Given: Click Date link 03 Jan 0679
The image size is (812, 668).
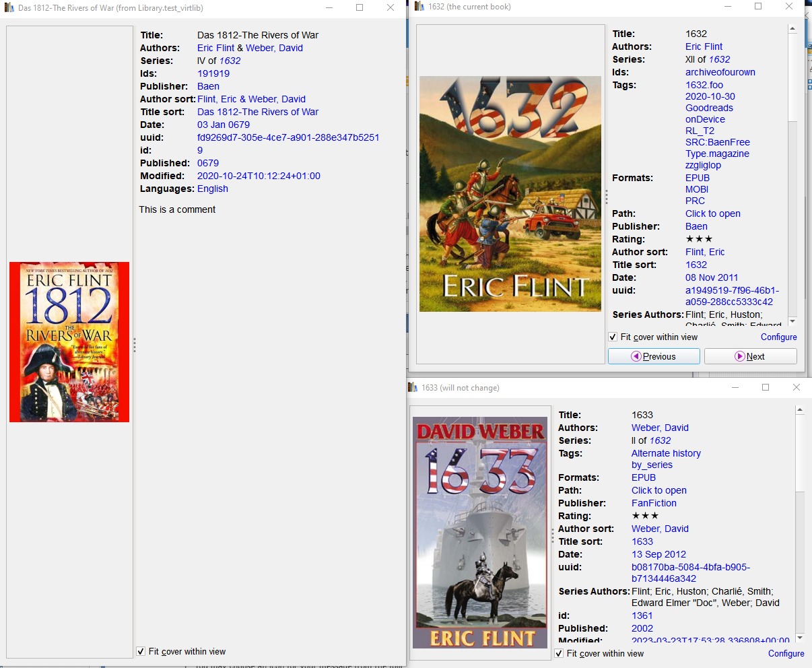Looking at the screenshot, I should coord(224,125).
